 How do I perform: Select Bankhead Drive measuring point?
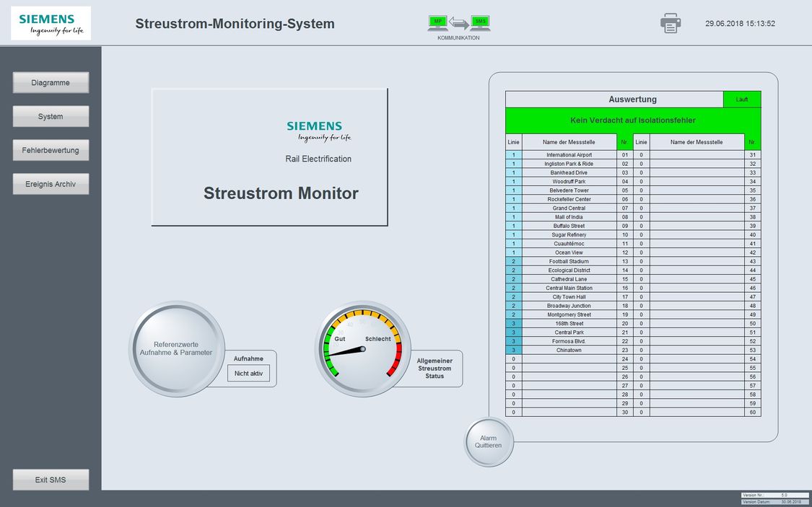pyautogui.click(x=569, y=172)
